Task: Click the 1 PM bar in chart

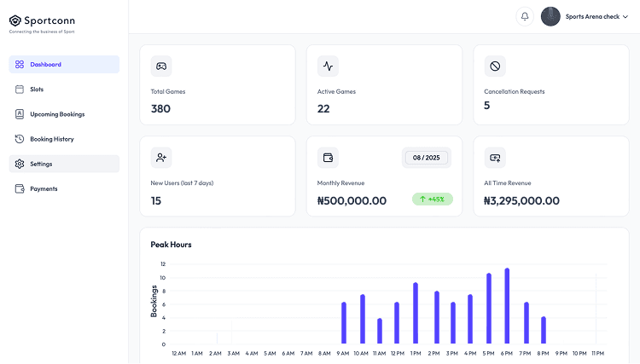Action: [x=416, y=313]
